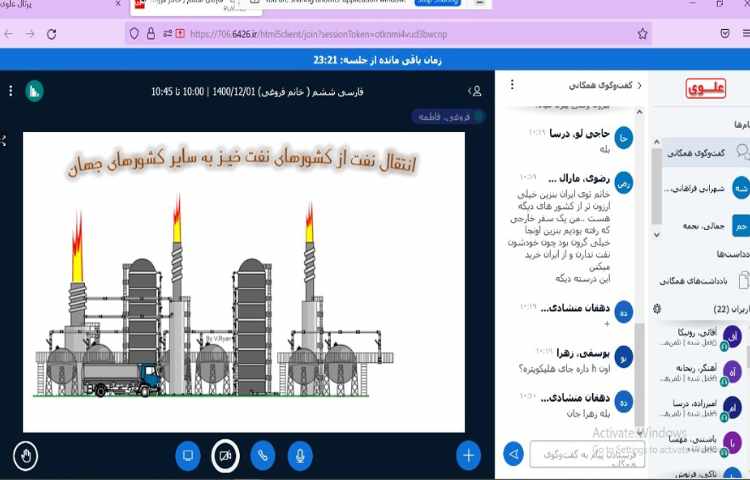Collapse chat panel with back chevron

(640, 86)
